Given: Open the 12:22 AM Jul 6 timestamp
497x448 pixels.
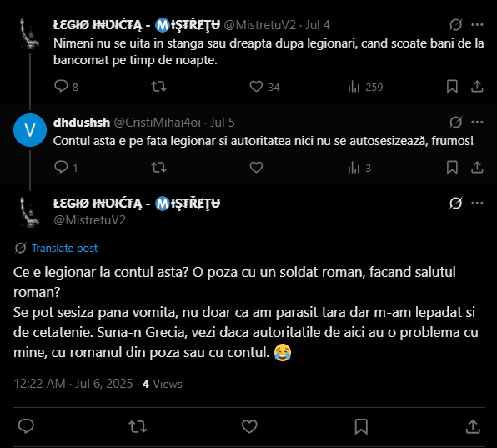Looking at the screenshot, I should pyautogui.click(x=73, y=384).
